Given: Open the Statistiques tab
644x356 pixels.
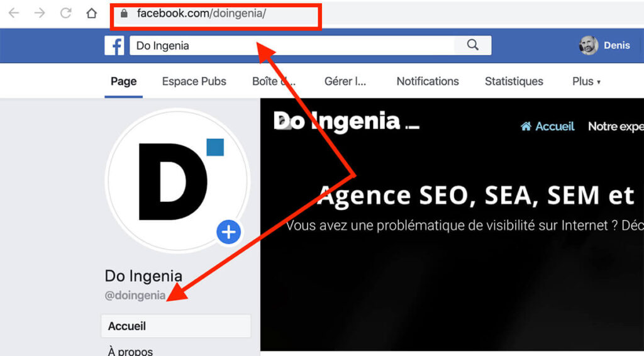Looking at the screenshot, I should point(514,81).
